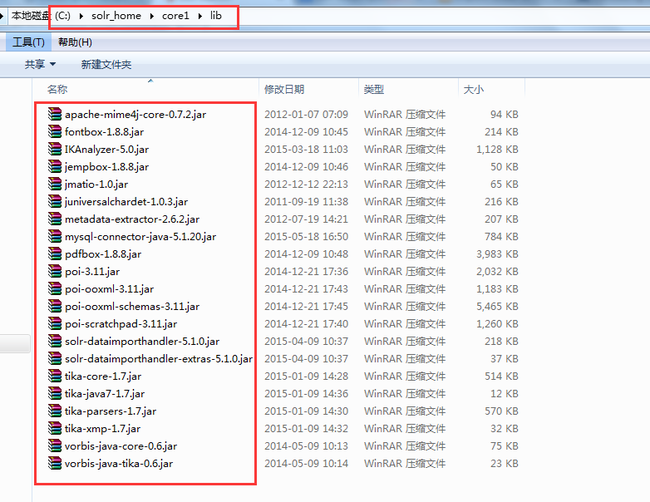Expand arrow after core1 in breadcrumb
Viewport: 650px width, 502px height.
(x=200, y=16)
